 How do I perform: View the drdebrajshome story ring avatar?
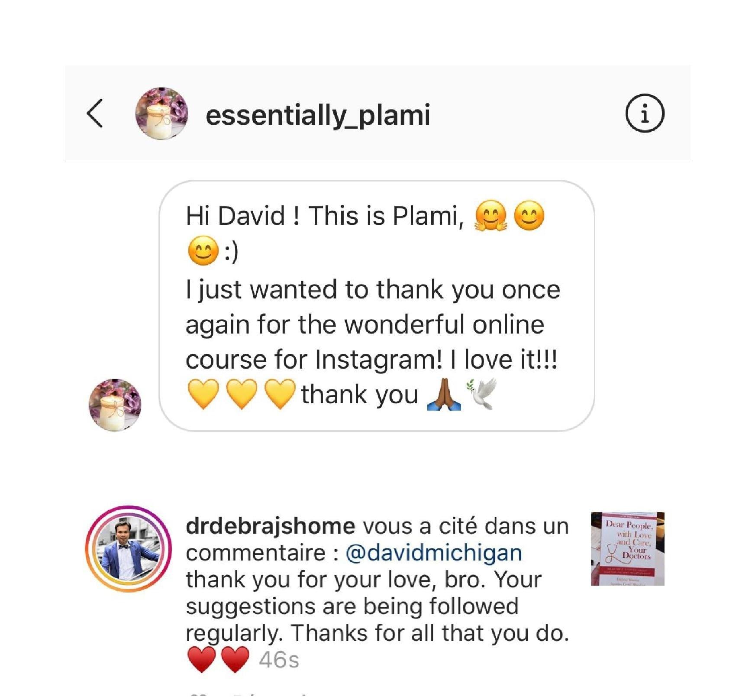128,549
